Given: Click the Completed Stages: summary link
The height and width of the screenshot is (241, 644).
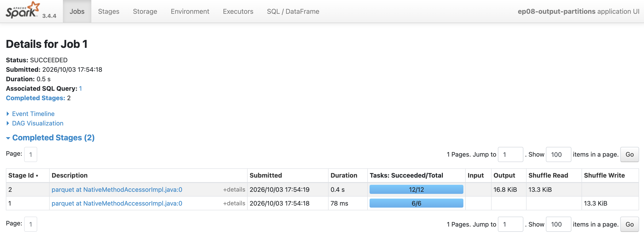Looking at the screenshot, I should click(35, 98).
